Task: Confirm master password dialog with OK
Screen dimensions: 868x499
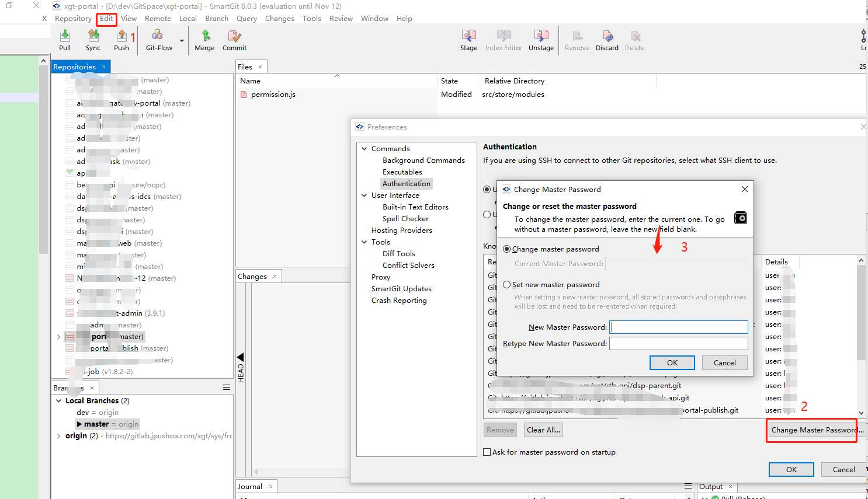Action: point(672,362)
